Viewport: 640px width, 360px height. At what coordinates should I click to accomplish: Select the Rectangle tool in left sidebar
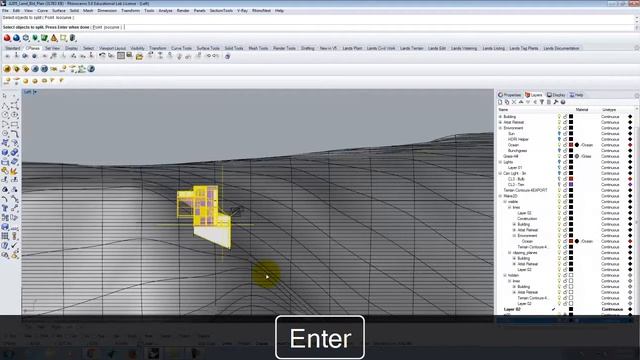14,124
